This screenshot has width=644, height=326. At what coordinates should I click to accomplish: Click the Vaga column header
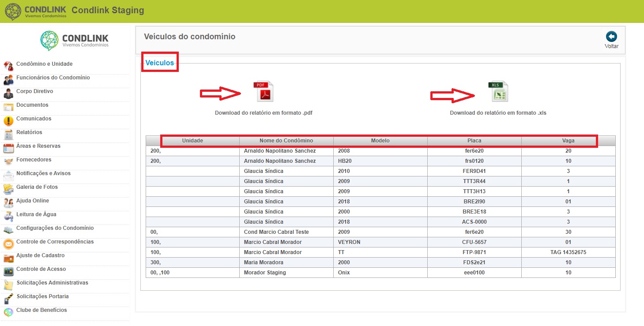[569, 141]
